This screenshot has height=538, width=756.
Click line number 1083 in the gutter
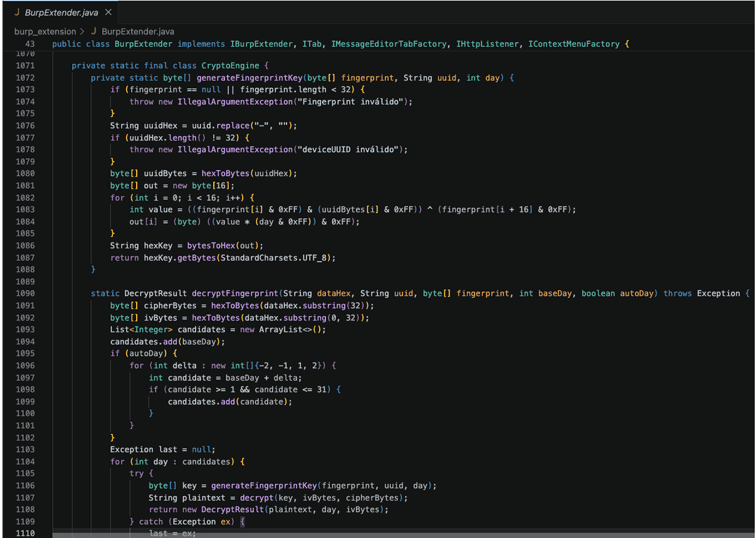coord(26,209)
